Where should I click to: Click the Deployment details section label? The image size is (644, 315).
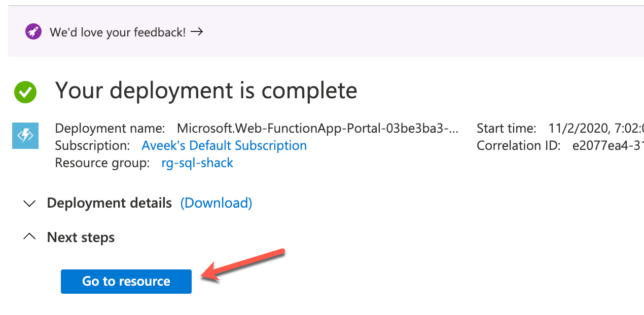click(109, 203)
